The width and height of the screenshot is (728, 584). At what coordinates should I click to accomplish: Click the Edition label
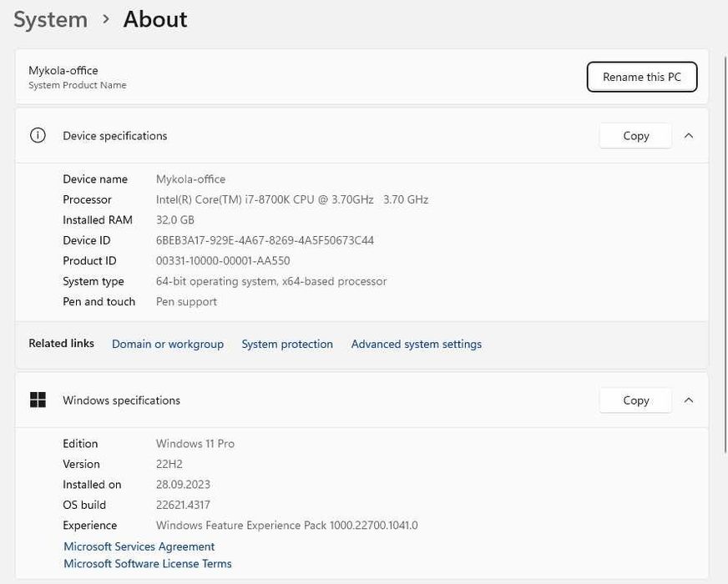(x=80, y=444)
